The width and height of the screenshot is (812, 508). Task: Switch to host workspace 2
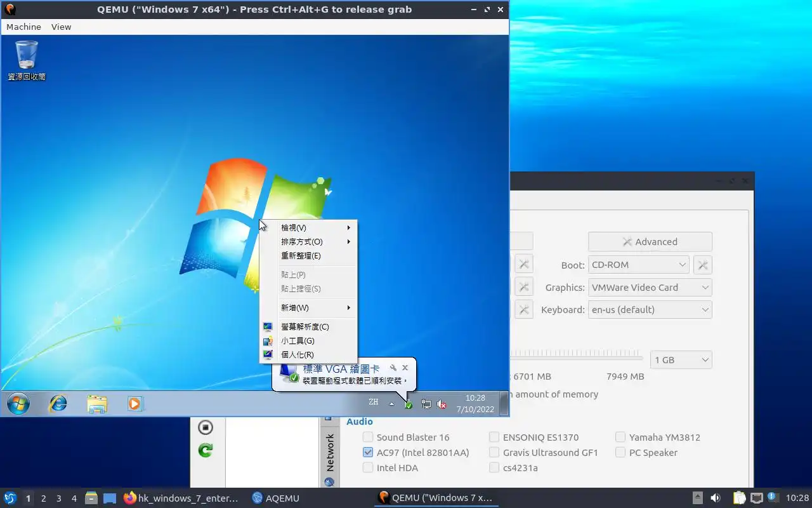(x=43, y=498)
